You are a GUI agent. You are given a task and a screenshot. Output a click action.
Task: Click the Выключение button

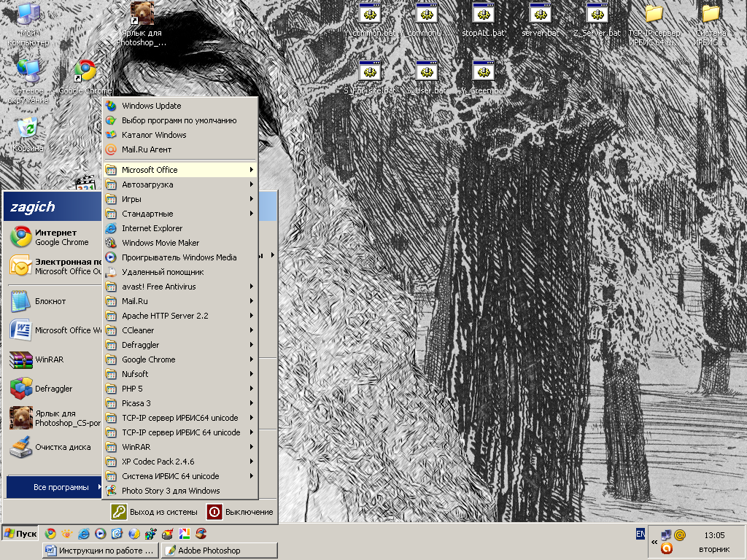pos(241,512)
